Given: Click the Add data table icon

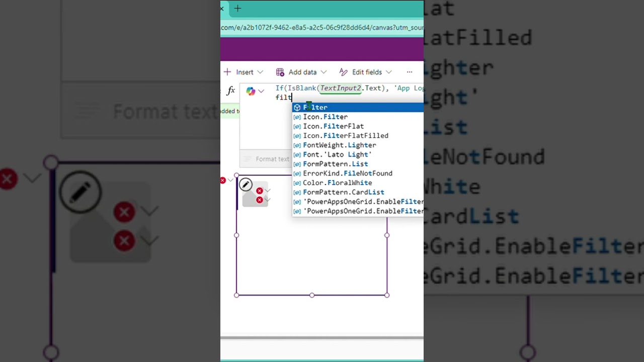Looking at the screenshot, I should pyautogui.click(x=280, y=72).
